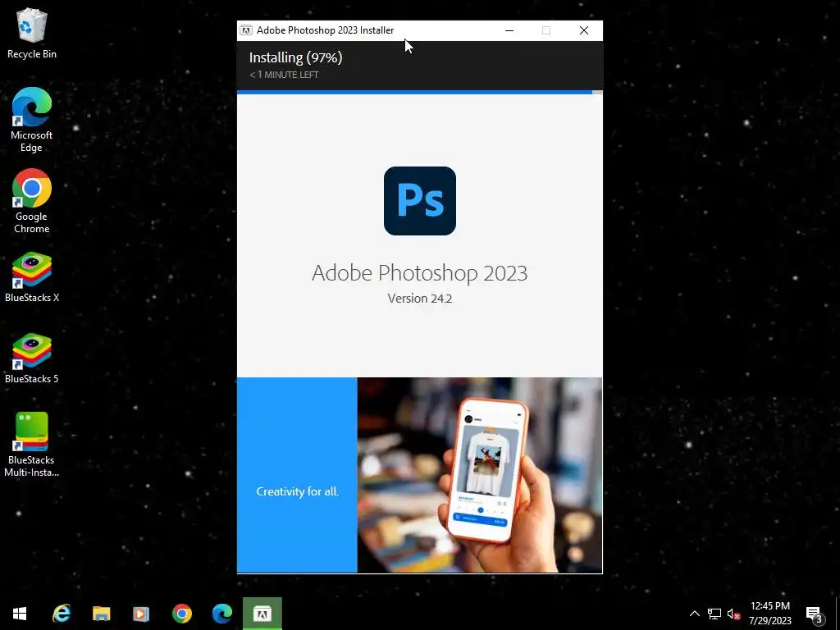840x630 pixels.
Task: Select the BlueStacks X desktop shortcut
Action: coord(32,277)
